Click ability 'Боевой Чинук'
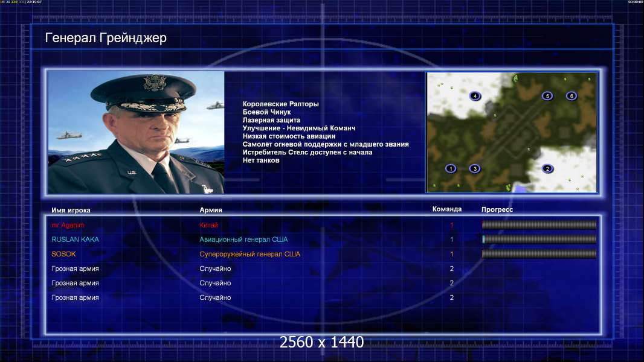The width and height of the screenshot is (644, 362). (266, 112)
